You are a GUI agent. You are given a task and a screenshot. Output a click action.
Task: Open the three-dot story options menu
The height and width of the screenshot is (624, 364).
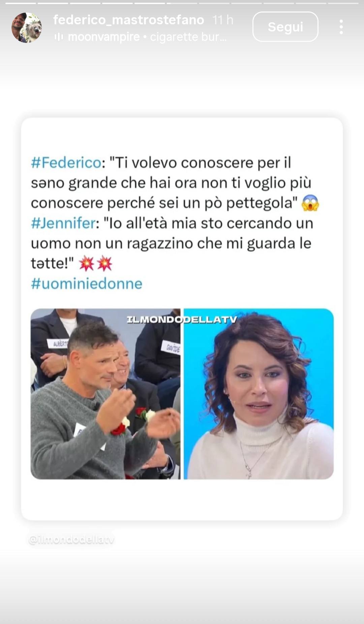[341, 27]
